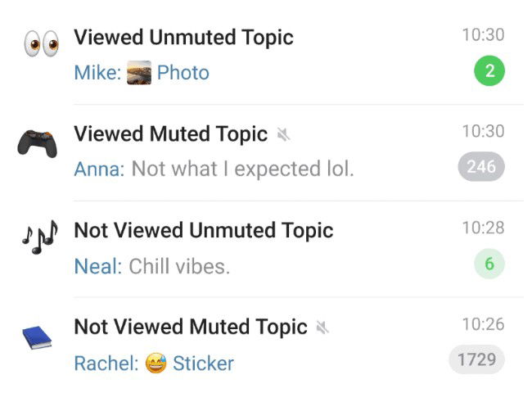Click the music notes topic icon
The width and height of the screenshot is (532, 402).
(x=37, y=239)
